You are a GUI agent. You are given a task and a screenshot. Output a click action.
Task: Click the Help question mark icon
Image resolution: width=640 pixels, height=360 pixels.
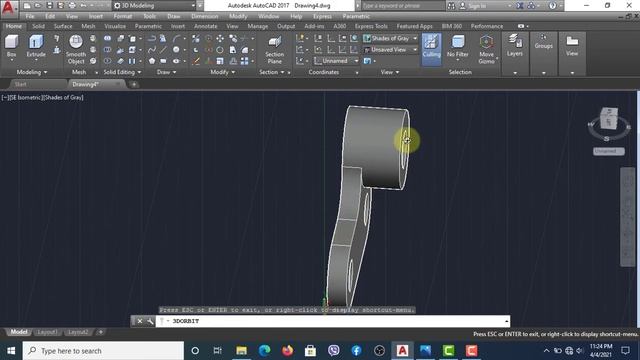pos(552,6)
